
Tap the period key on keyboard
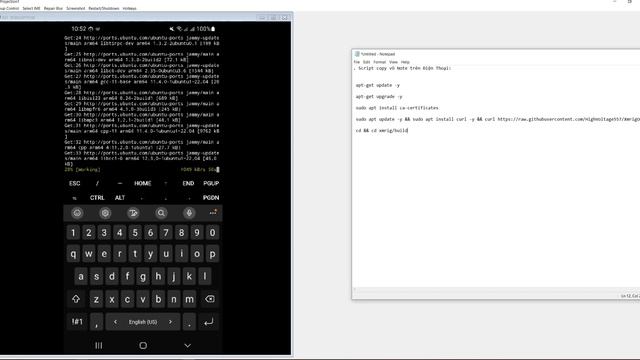click(189, 322)
